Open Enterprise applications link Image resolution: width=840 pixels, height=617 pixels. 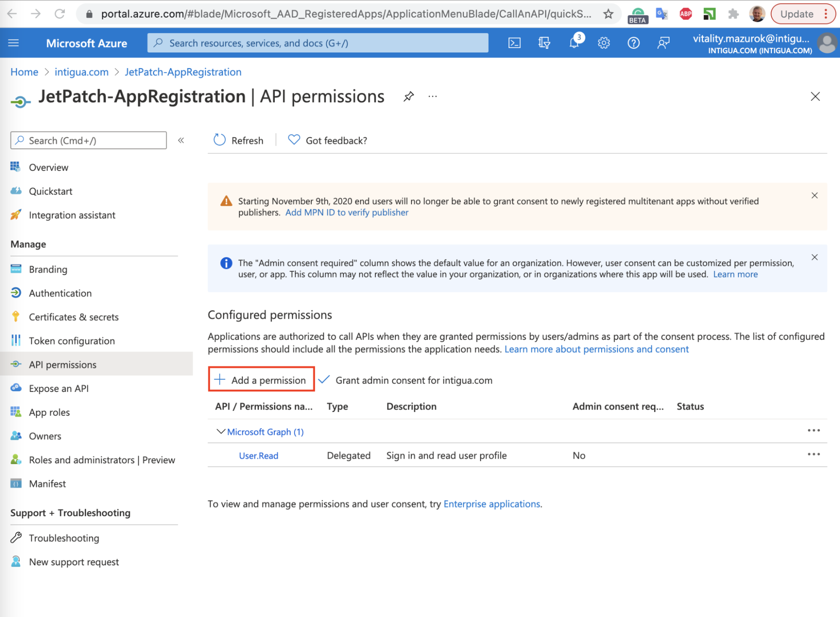pos(492,504)
